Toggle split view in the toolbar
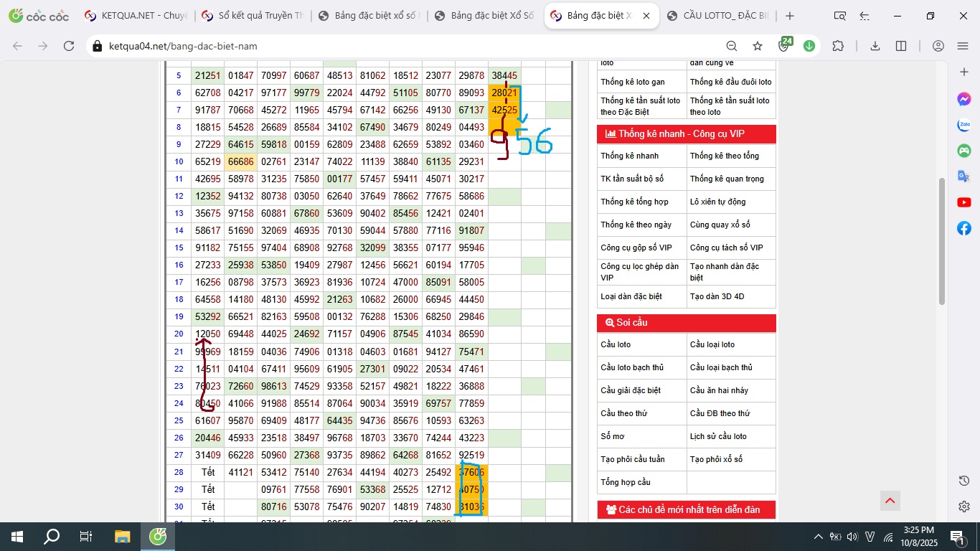This screenshot has width=980, height=551. pos(901,46)
